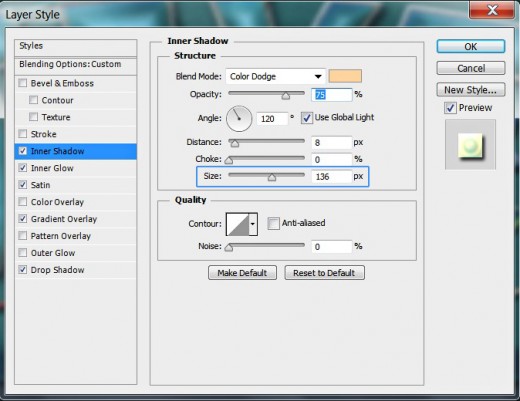Disable the Drop Shadow effect checkbox
The height and width of the screenshot is (401, 520).
click(x=23, y=269)
